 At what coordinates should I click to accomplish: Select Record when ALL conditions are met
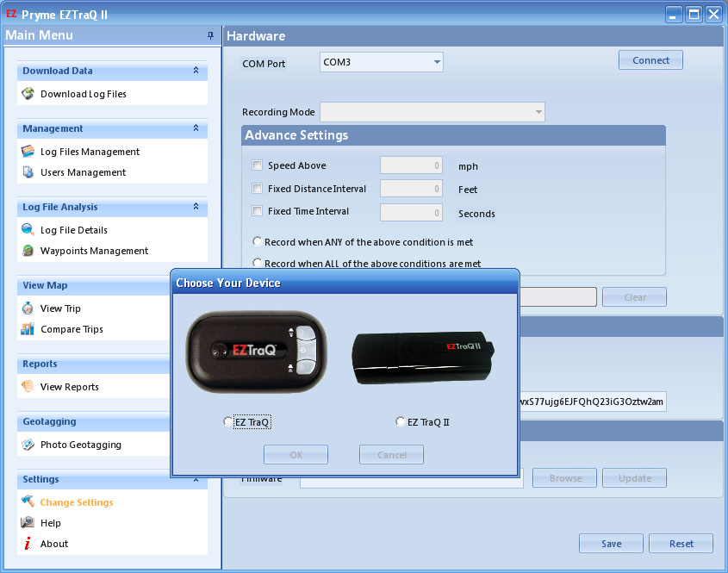(258, 262)
